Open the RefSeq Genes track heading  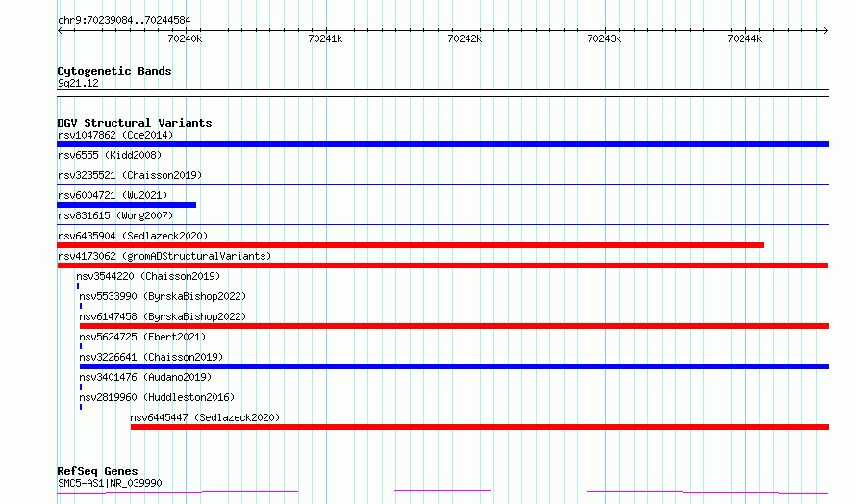[x=97, y=471]
